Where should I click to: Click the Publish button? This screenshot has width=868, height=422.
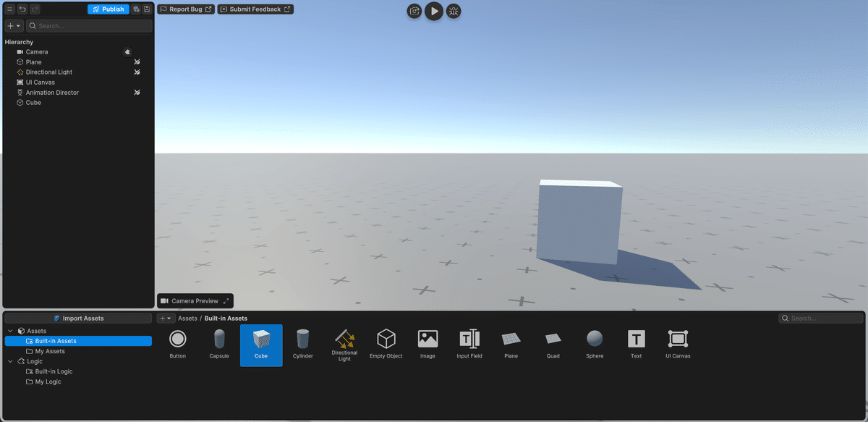(109, 9)
